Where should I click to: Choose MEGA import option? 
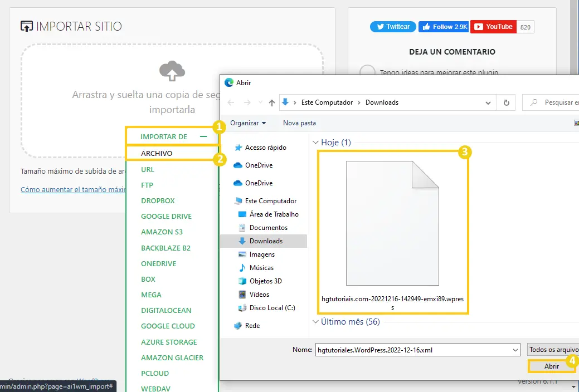[151, 295]
